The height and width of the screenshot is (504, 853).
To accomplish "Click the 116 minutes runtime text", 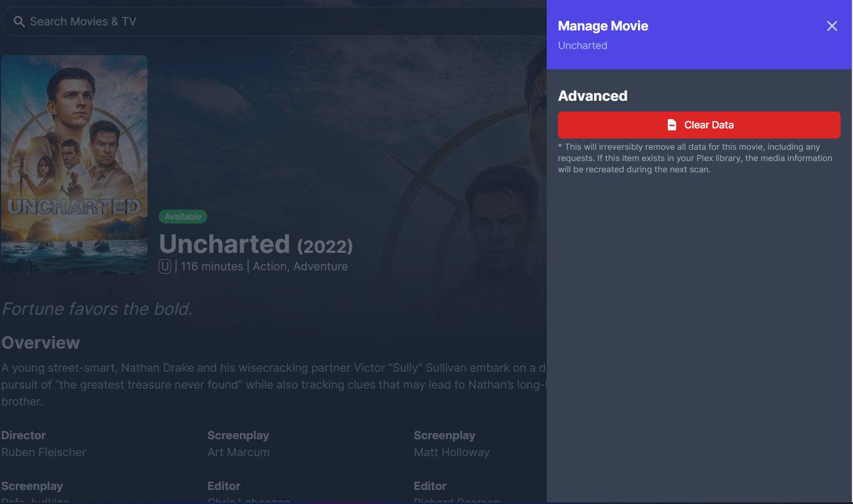I will (212, 266).
